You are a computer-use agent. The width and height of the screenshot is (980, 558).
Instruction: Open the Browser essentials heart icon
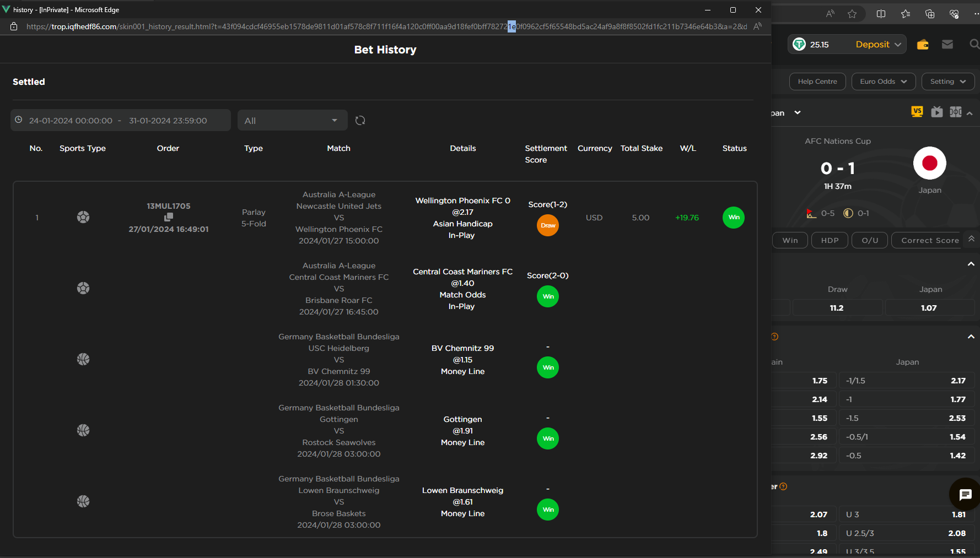tap(954, 14)
